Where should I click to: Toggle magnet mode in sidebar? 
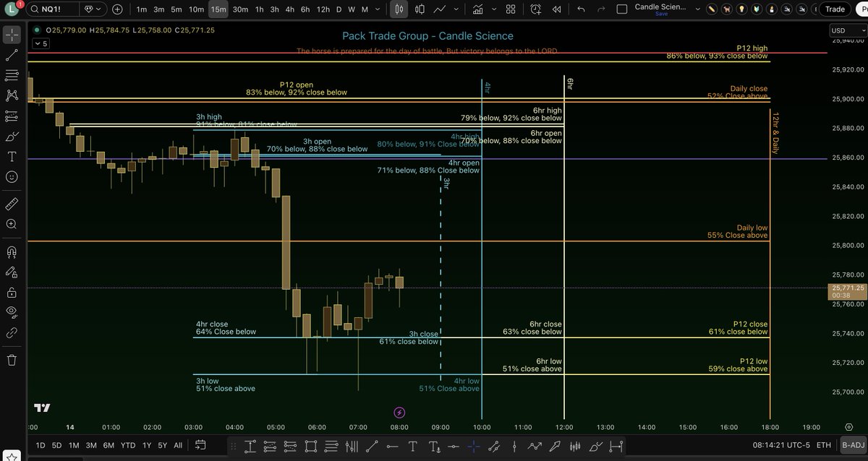tap(12, 252)
